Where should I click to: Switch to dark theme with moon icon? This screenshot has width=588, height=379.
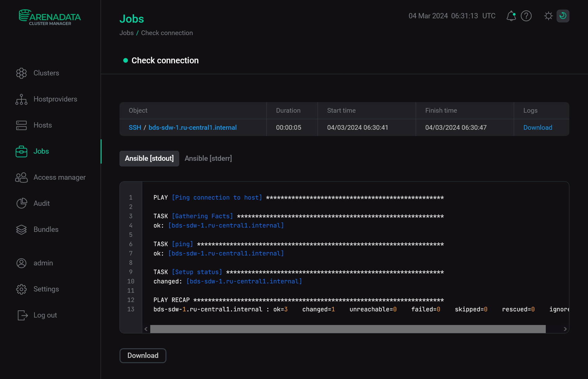click(x=563, y=16)
